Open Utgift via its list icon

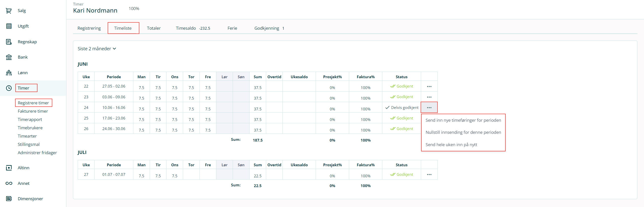click(x=9, y=26)
